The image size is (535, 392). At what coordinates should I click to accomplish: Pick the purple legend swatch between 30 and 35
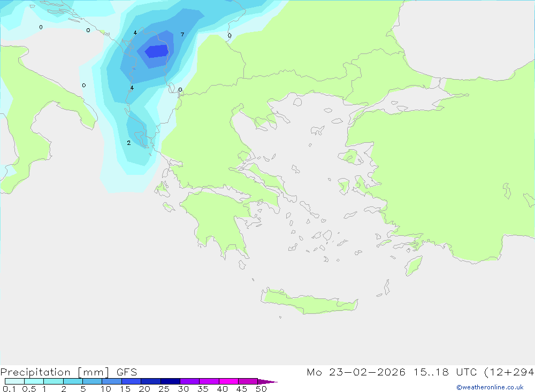[190, 381]
